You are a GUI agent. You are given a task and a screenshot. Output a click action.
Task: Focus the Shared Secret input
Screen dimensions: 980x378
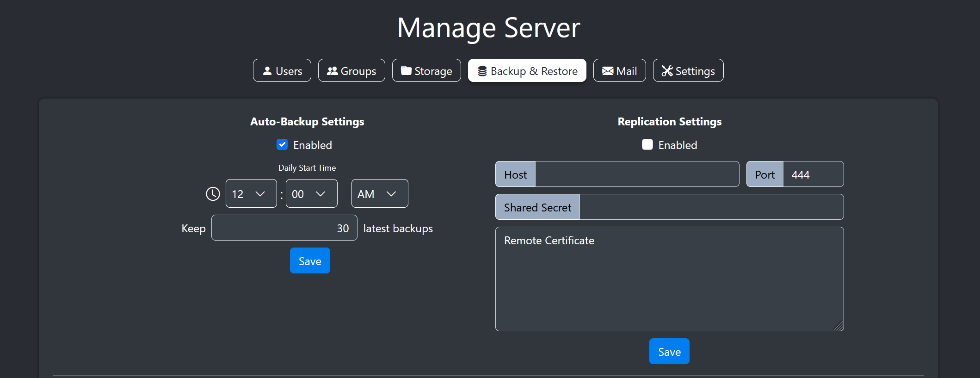[x=711, y=207]
